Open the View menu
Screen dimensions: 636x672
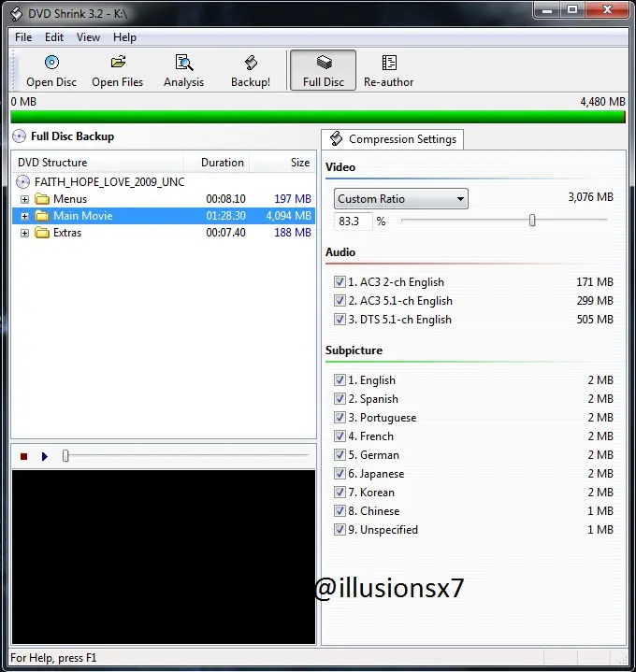click(x=88, y=37)
